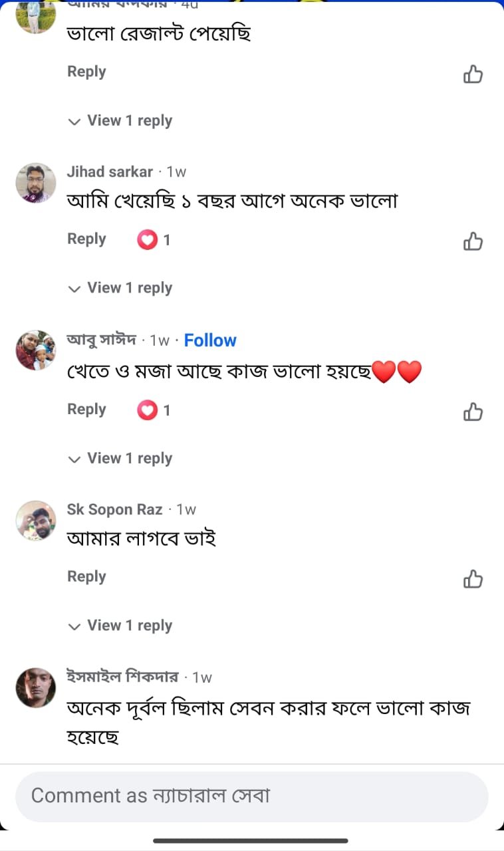
Task: Expand the reply under "ভালো রেজাল্ট পেয়েছি"
Action: coord(129,121)
